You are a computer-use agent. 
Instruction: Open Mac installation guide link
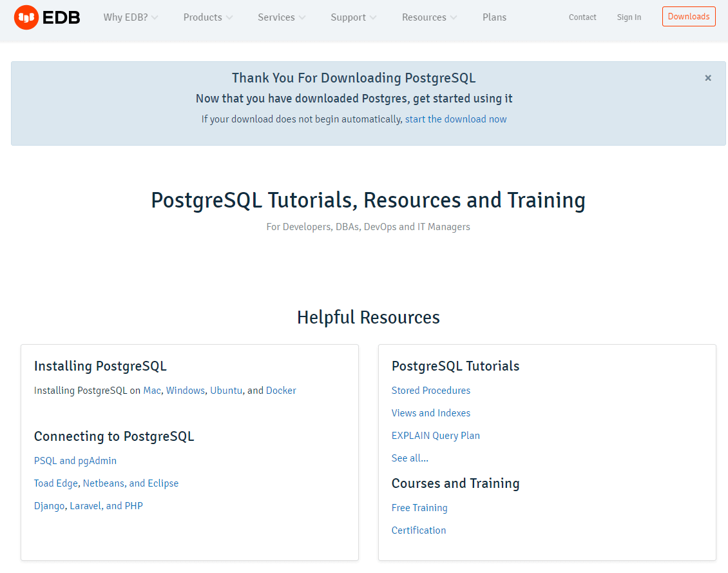click(x=152, y=391)
